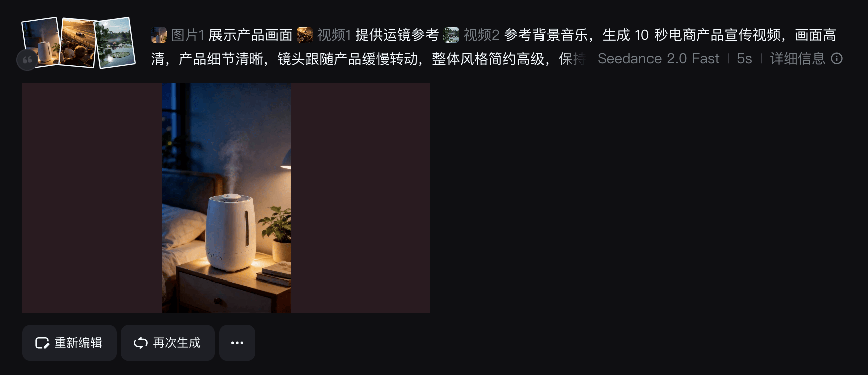Play the generated humidifier video preview
The height and width of the screenshot is (375, 868).
(x=226, y=198)
